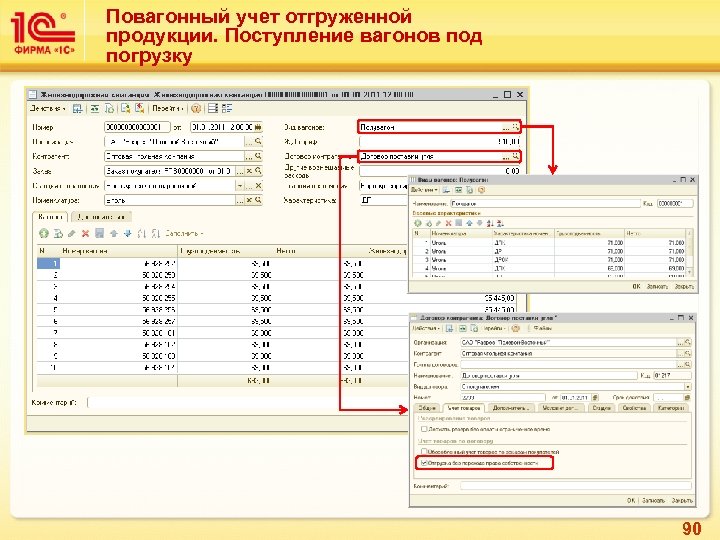This screenshot has width=720, height=540.
Task: Click the pencil edit-row icon above wagon table
Action: coord(72,234)
